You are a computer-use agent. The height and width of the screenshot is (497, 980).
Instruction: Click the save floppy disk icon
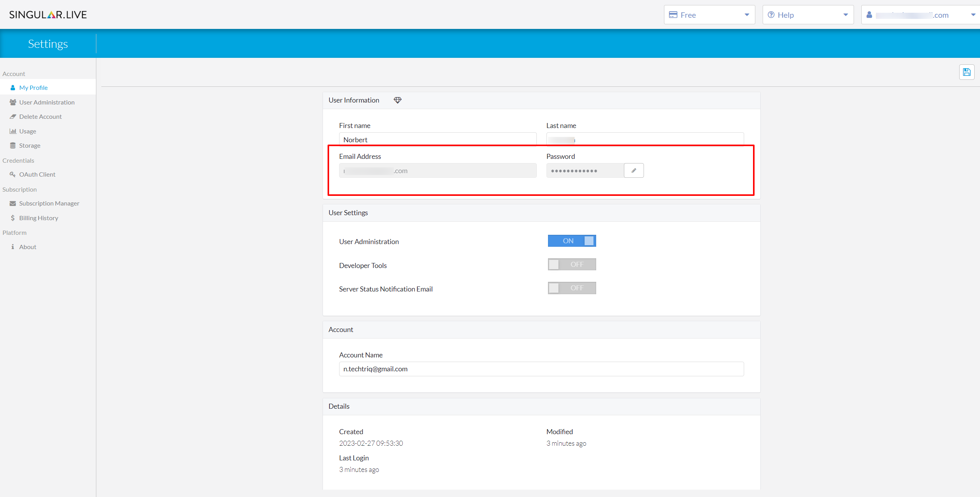coord(967,72)
